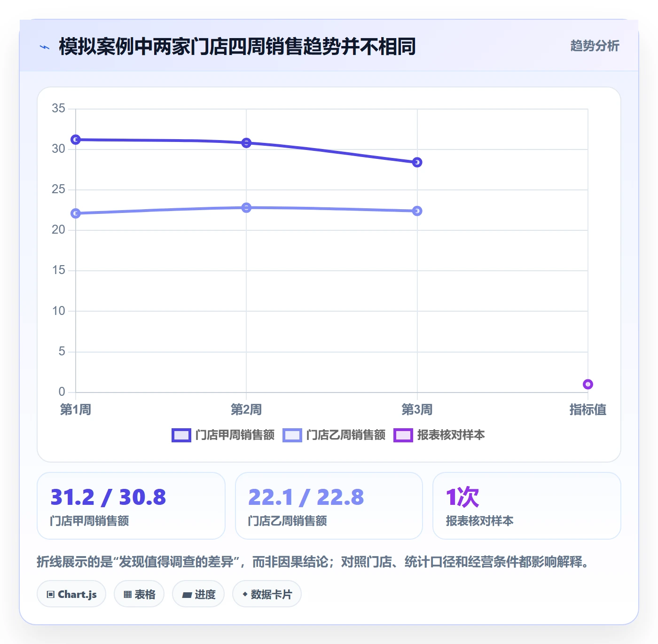The width and height of the screenshot is (658, 644).
Task: Open the 22.1 / 22.8 门店乙 card
Action: pyautogui.click(x=329, y=506)
